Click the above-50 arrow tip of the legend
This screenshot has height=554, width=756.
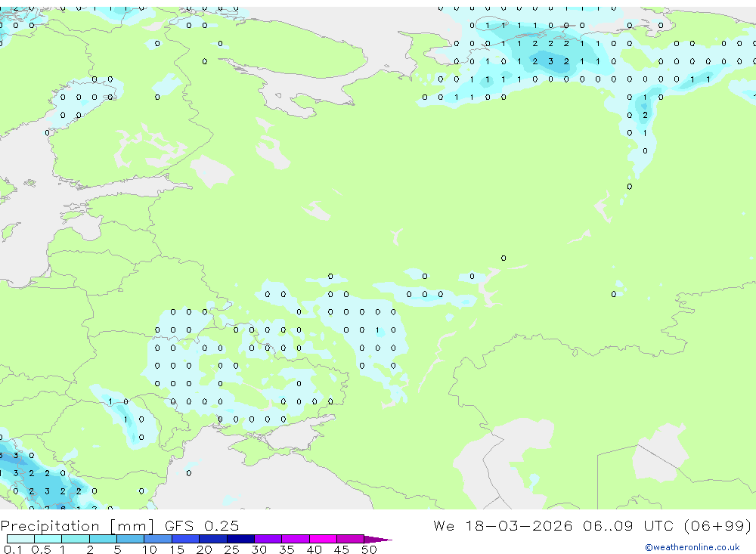tap(378, 539)
